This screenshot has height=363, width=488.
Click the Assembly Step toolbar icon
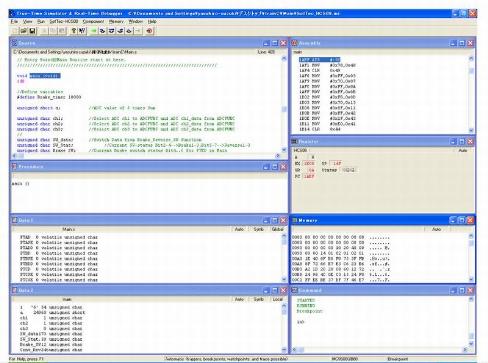pos(129,31)
